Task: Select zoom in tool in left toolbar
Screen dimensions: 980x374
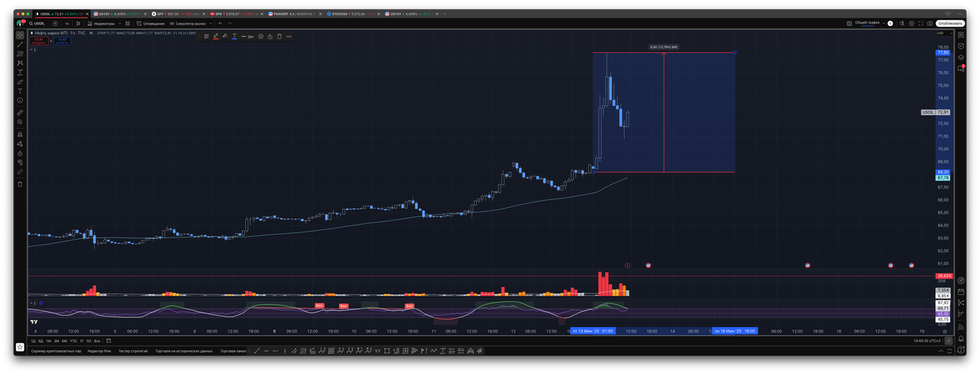Action: point(20,121)
